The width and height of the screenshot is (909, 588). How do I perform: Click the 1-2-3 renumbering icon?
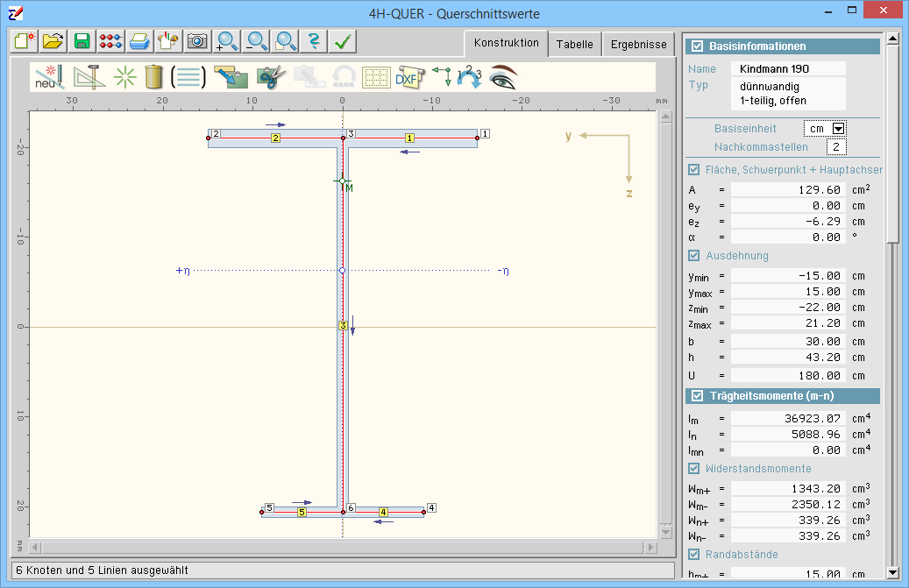(469, 77)
